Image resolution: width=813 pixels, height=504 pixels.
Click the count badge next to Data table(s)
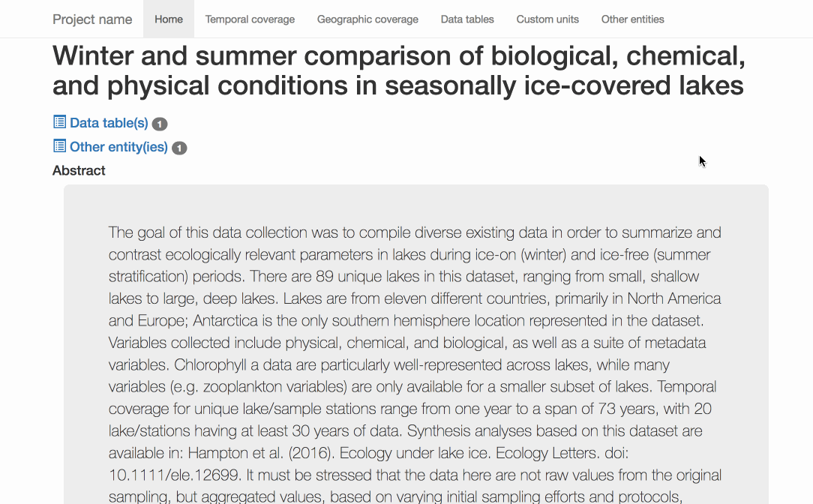click(x=160, y=124)
